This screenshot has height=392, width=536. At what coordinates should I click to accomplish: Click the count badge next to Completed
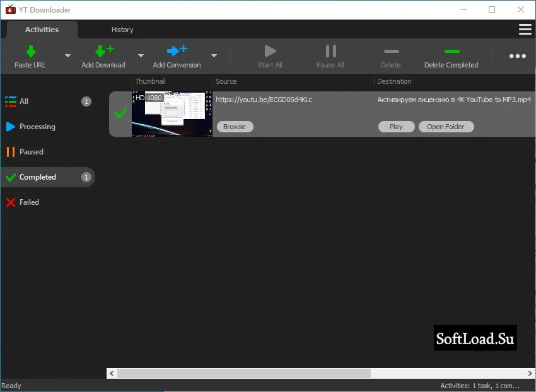[86, 177]
